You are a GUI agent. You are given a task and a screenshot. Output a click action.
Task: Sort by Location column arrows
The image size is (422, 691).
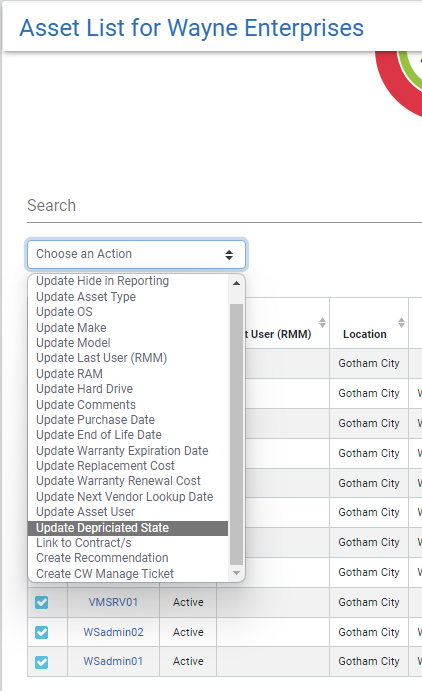401,323
